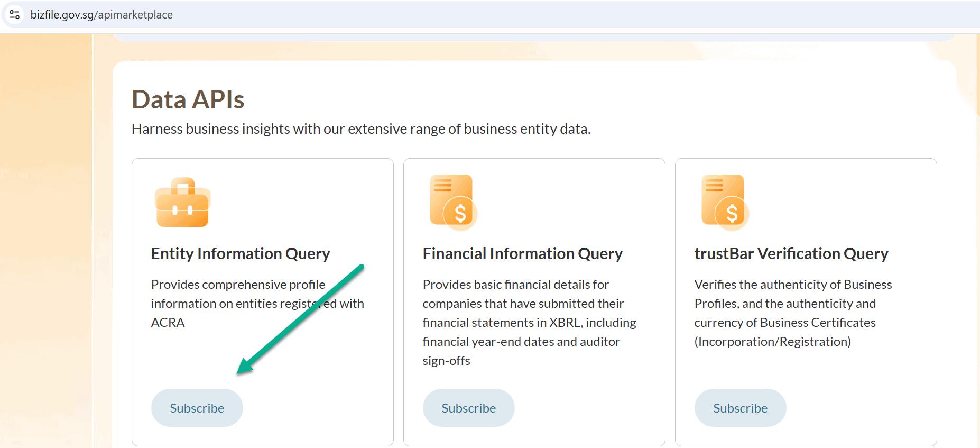The width and height of the screenshot is (980, 448).
Task: Click the briefcase icon for Entity Information
Action: tap(183, 202)
